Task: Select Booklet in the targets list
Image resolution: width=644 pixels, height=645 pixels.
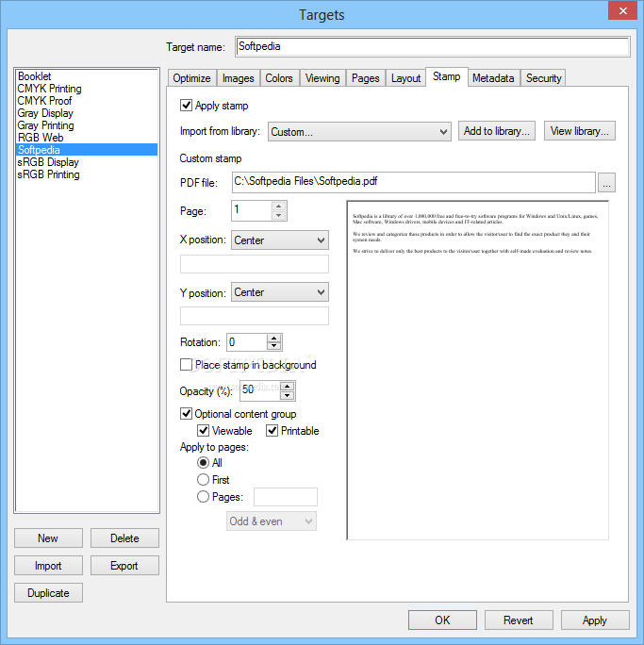Action: (87, 76)
